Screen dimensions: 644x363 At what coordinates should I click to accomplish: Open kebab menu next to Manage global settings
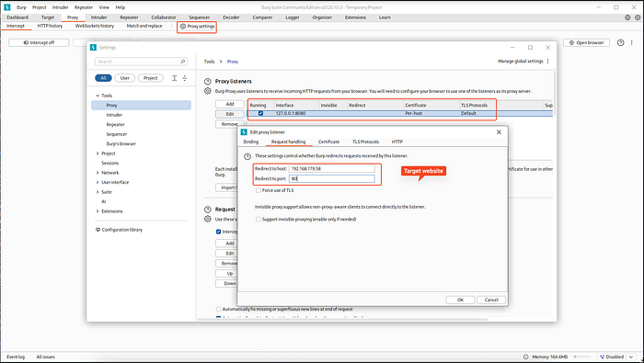548,62
